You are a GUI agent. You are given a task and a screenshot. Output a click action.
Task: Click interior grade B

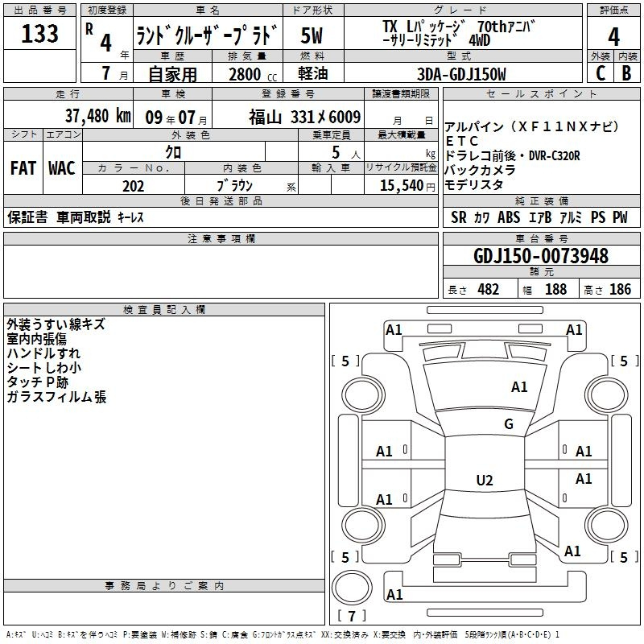pos(626,73)
